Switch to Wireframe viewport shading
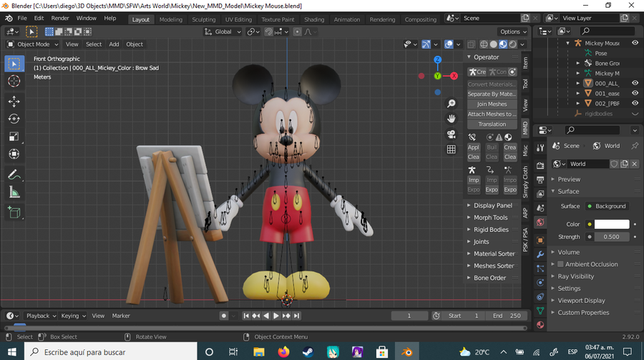Viewport: 644px width, 360px height. pyautogui.click(x=484, y=44)
